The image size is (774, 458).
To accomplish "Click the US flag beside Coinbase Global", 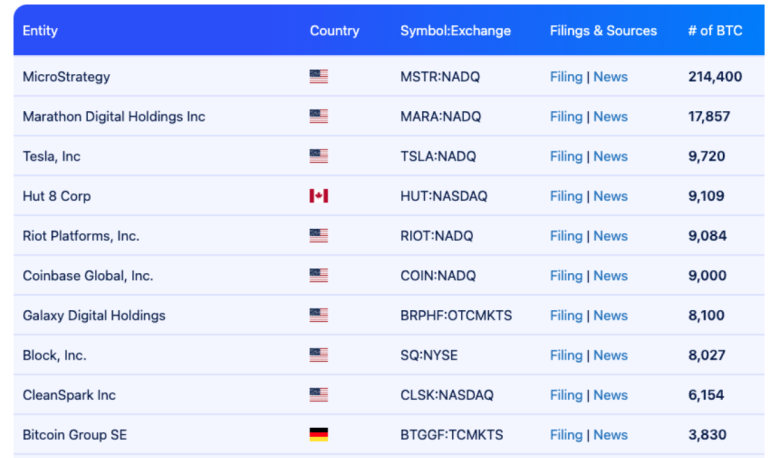I will [318, 275].
